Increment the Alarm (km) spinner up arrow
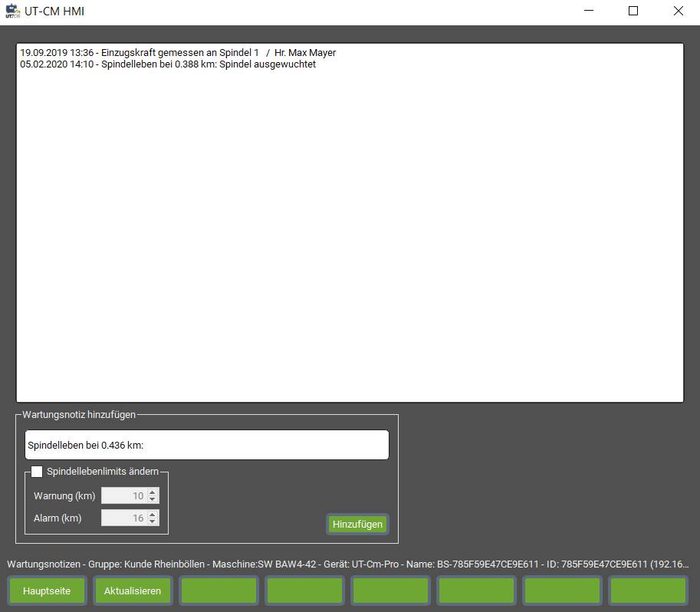This screenshot has height=612, width=700. (153, 515)
